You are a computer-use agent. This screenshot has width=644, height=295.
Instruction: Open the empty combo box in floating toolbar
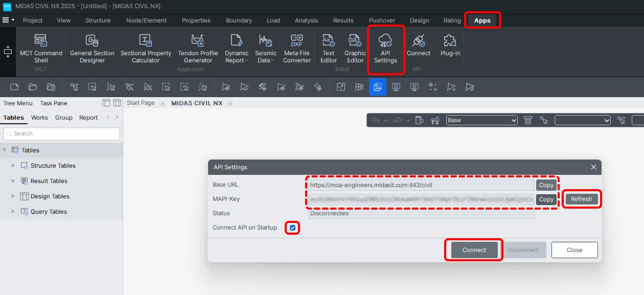[583, 120]
